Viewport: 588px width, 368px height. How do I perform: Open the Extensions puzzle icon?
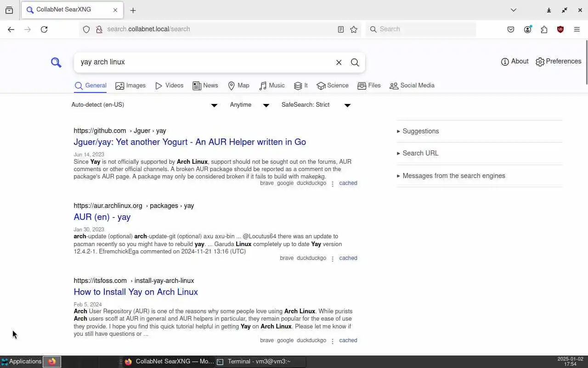(x=544, y=29)
